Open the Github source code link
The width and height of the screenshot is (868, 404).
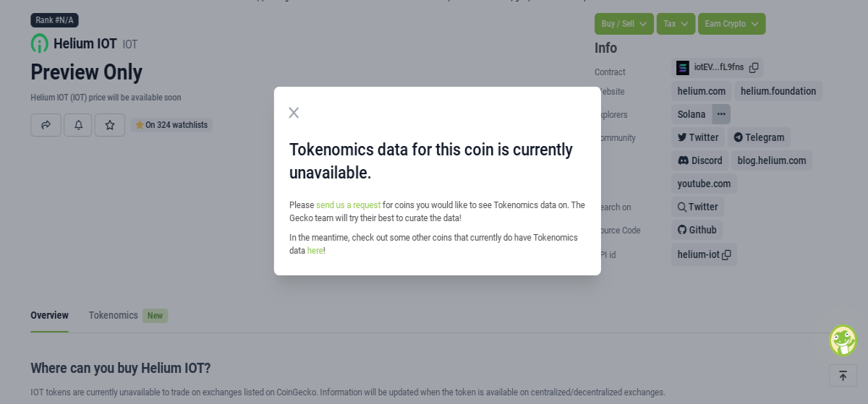[697, 230]
